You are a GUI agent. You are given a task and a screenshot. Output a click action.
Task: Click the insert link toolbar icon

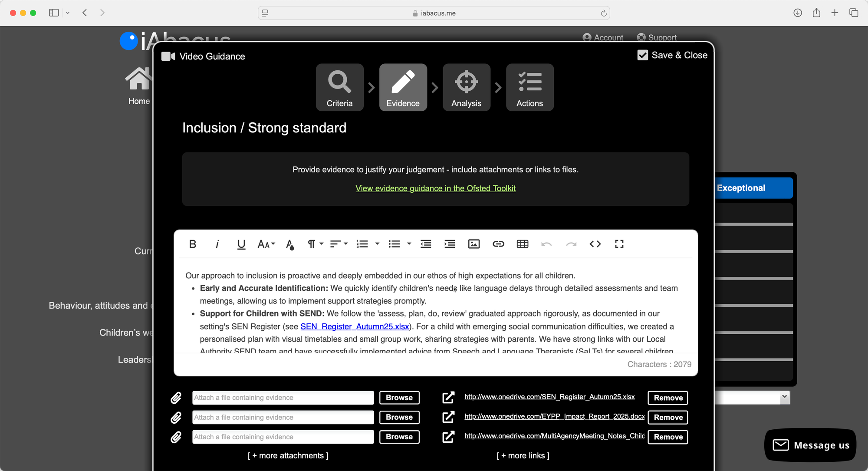pos(498,244)
